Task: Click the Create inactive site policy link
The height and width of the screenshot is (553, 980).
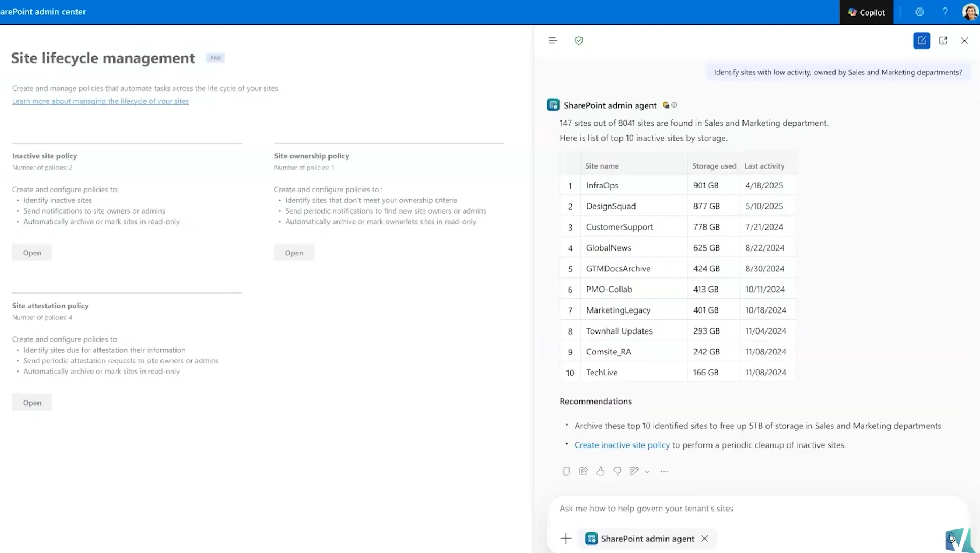Action: [622, 445]
